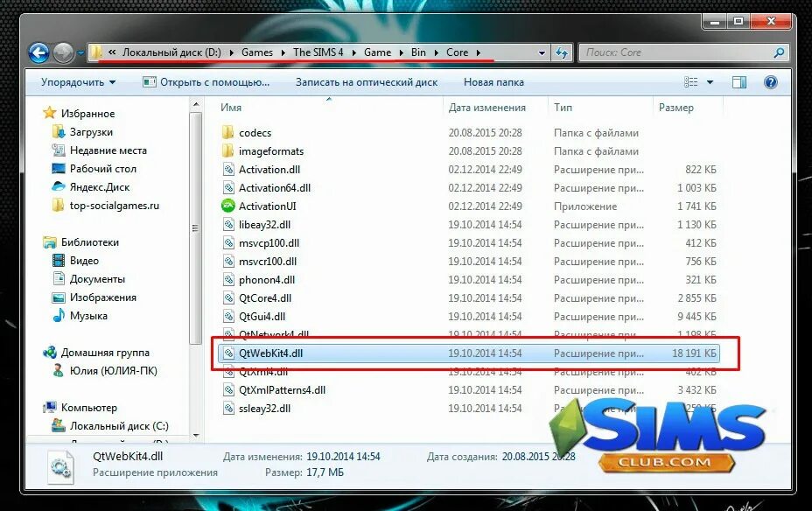Click Открыть с помощью toolbar button
The image size is (812, 511).
coord(206,82)
